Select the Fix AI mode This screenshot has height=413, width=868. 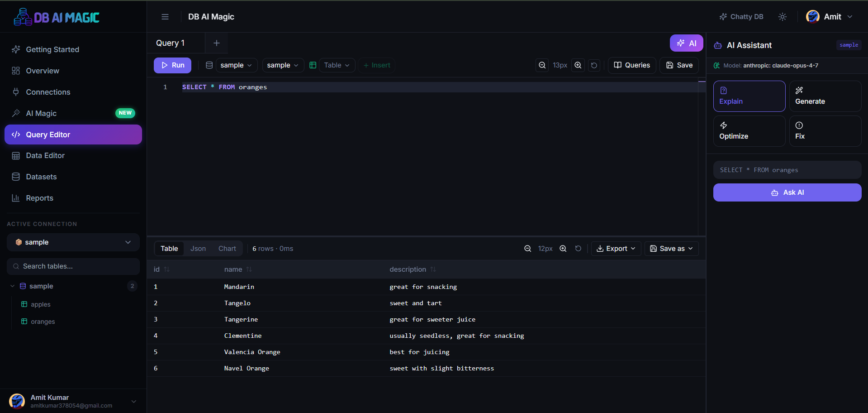825,131
